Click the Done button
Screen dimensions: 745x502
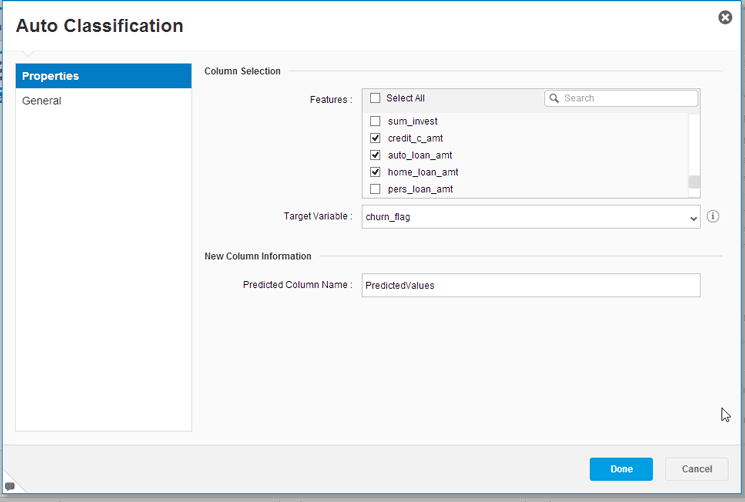621,469
